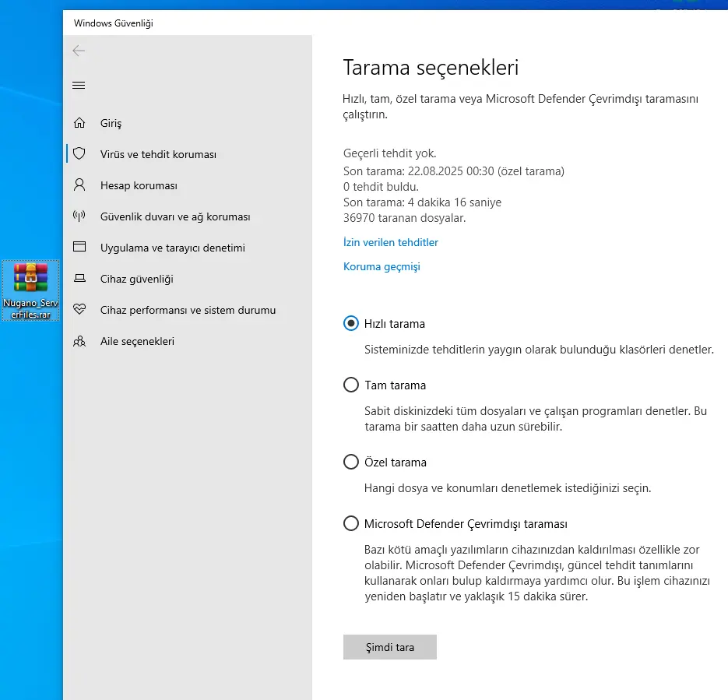Viewport: 728px width, 700px height.
Task: Click the Şimdi tara button
Action: click(x=390, y=647)
